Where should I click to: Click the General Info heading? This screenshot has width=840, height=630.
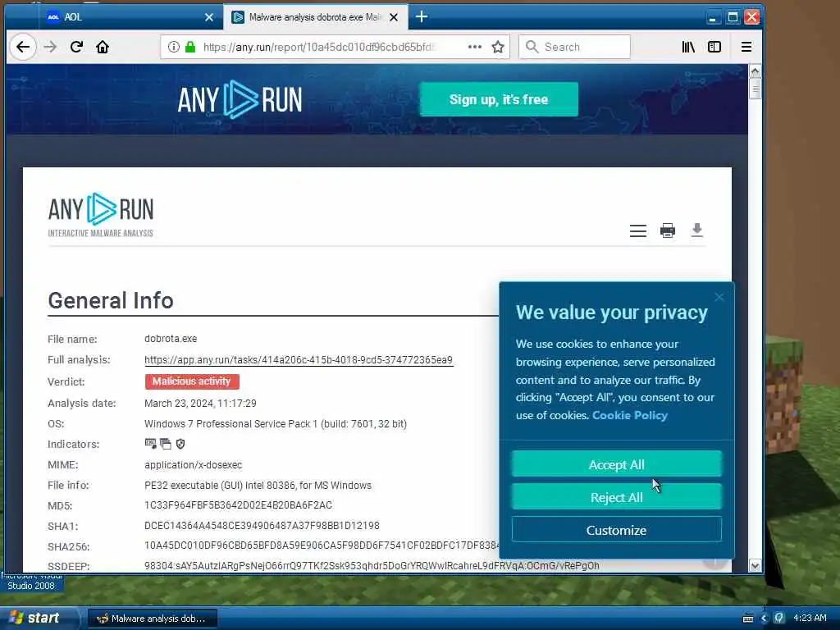tap(111, 300)
